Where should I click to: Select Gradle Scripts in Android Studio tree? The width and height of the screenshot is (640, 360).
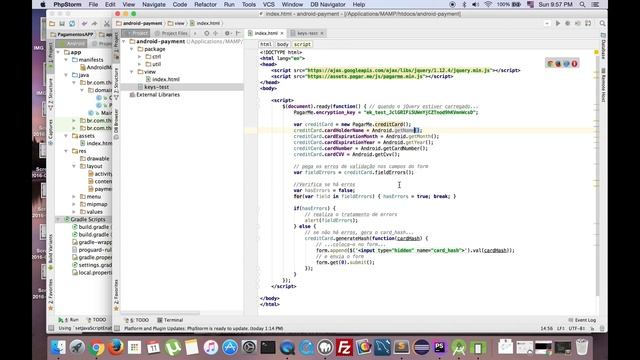(87, 220)
